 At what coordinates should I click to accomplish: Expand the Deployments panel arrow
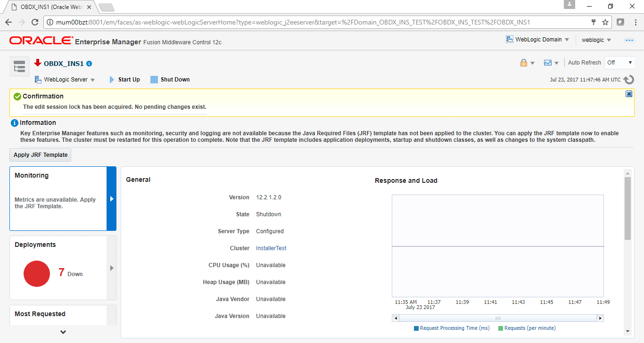pos(112,268)
